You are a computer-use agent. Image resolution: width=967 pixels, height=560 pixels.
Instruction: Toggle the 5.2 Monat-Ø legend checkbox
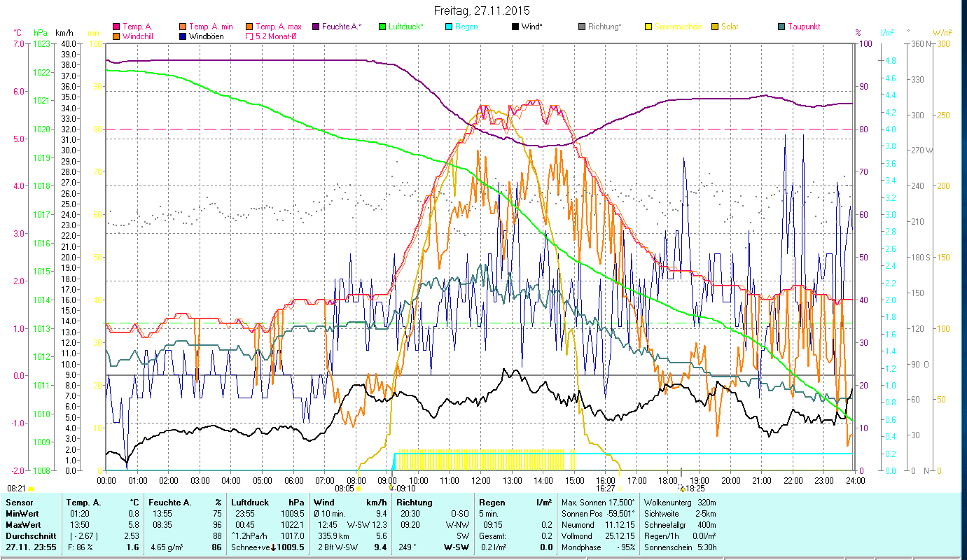tap(249, 36)
